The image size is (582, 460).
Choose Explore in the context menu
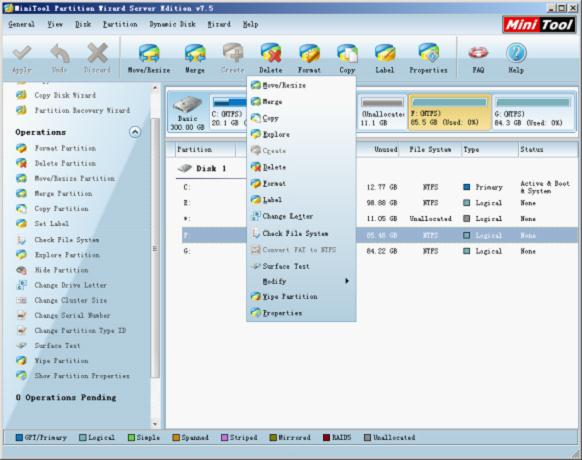click(x=301, y=134)
